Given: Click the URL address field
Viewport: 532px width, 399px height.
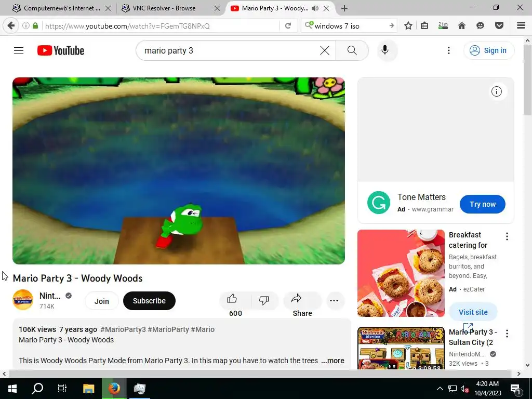Looking at the screenshot, I should tap(161, 26).
